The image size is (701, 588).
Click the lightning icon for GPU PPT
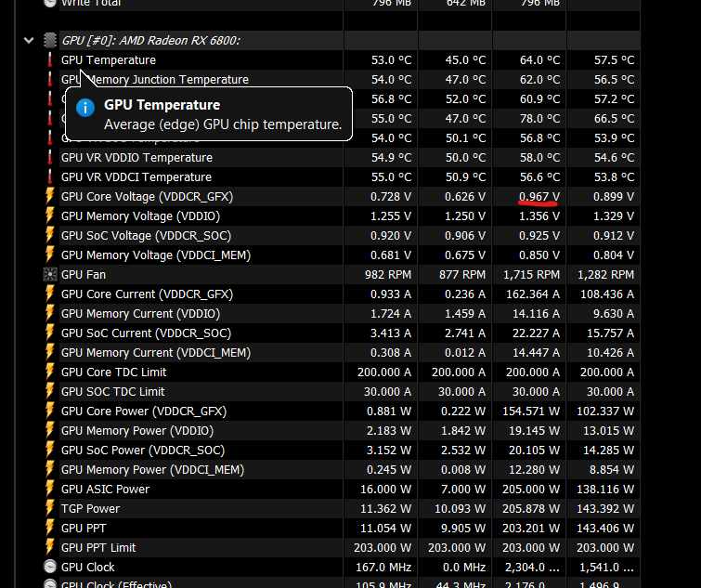(x=49, y=528)
